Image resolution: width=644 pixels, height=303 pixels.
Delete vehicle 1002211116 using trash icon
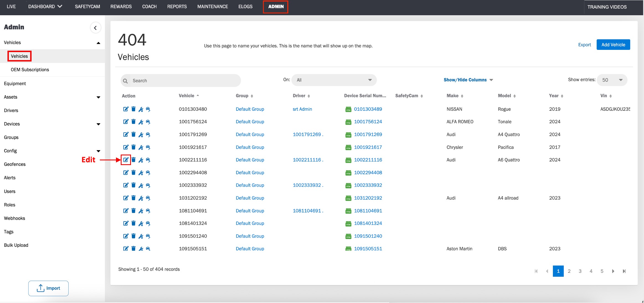pos(133,160)
